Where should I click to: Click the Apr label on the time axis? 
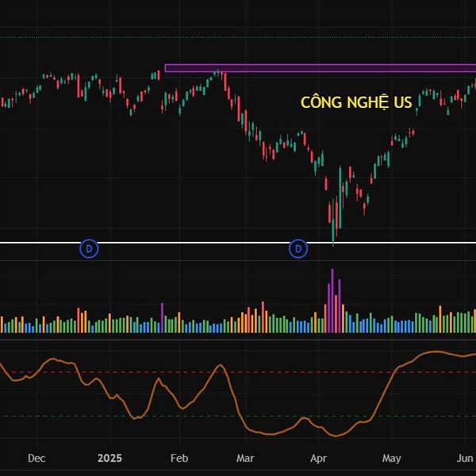click(318, 458)
